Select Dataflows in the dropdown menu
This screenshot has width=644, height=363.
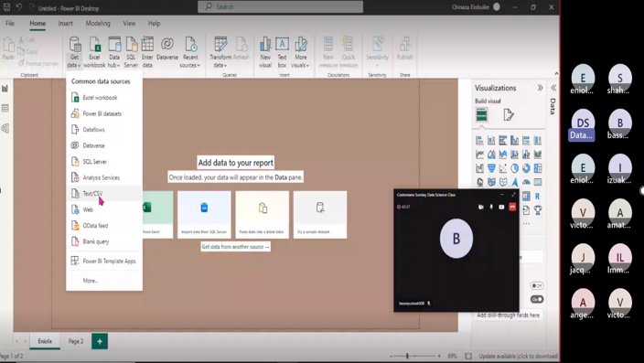(x=104, y=129)
